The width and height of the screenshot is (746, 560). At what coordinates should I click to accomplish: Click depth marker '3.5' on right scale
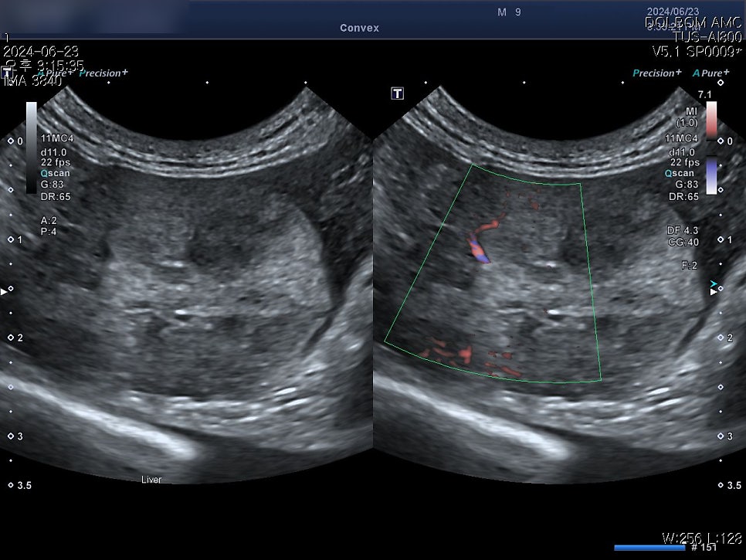(734, 486)
